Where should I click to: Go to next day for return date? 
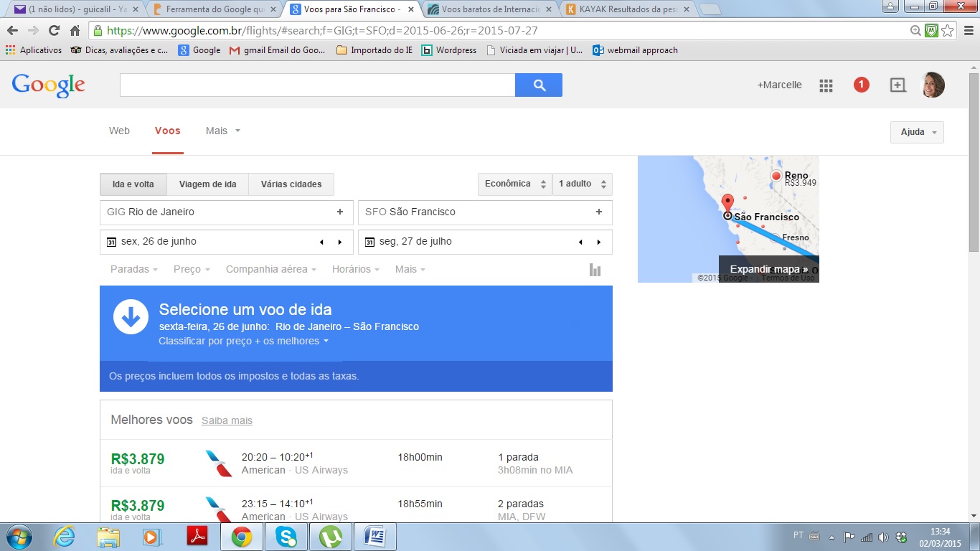click(598, 242)
